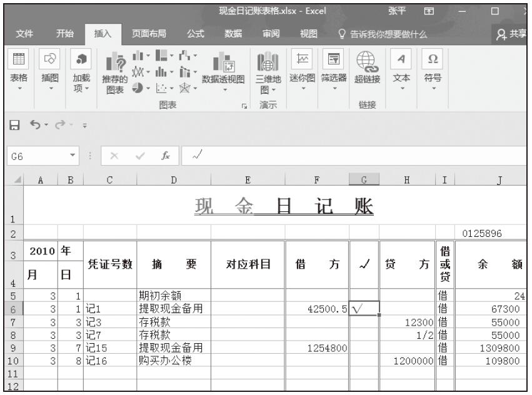The height and width of the screenshot is (395, 532).
Task: Click the checkmark cell G6
Action: (364, 308)
